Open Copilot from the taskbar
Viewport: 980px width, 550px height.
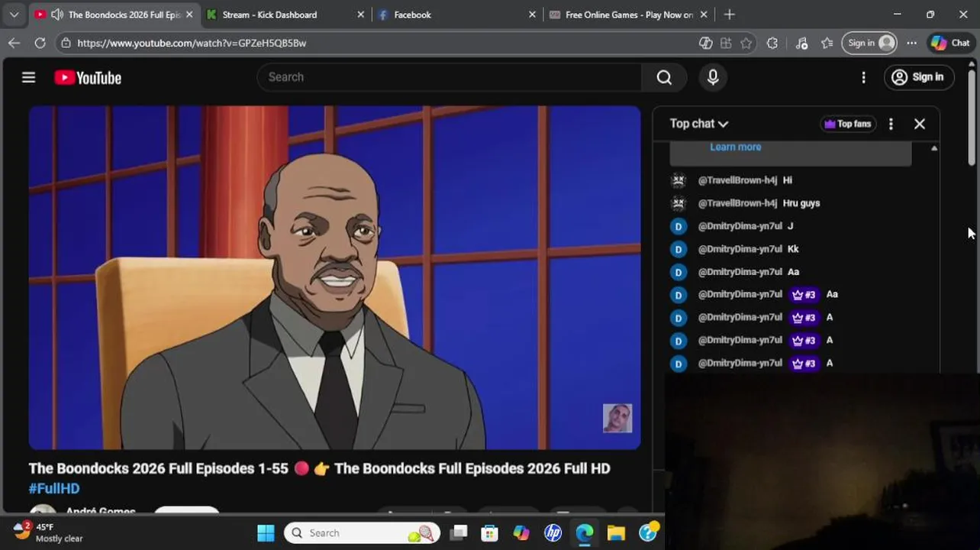[521, 533]
